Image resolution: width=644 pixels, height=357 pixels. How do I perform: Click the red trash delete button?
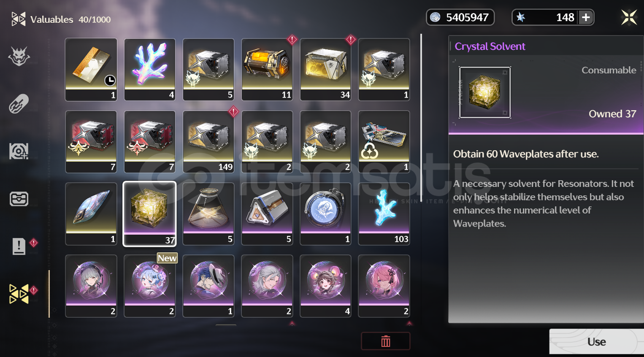[x=386, y=341]
